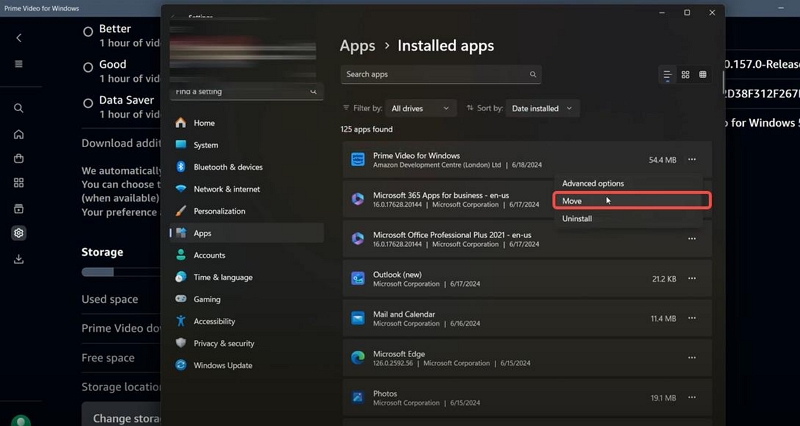Click the Photos app icon in list

(358, 397)
